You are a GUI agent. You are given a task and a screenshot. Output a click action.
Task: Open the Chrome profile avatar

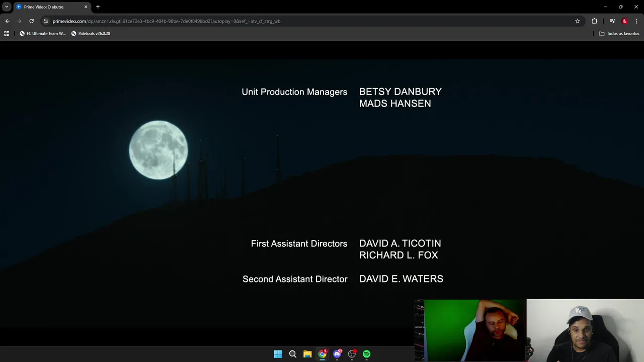(x=624, y=21)
